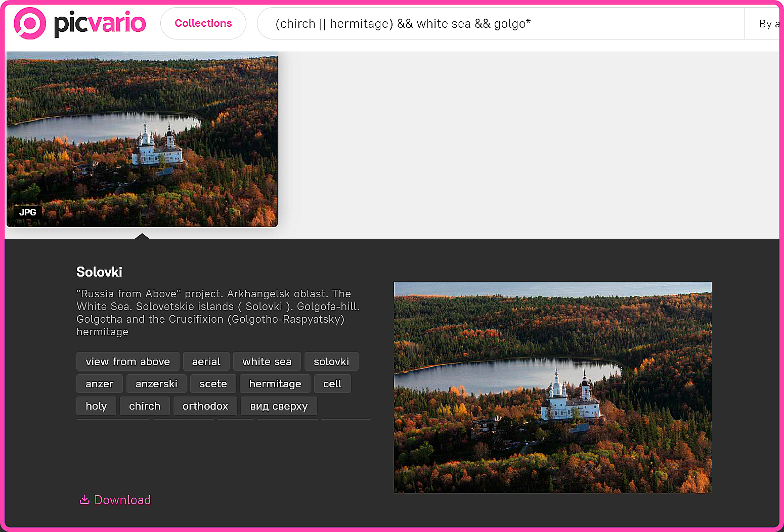
Task: Click the download arrow icon
Action: 84,500
